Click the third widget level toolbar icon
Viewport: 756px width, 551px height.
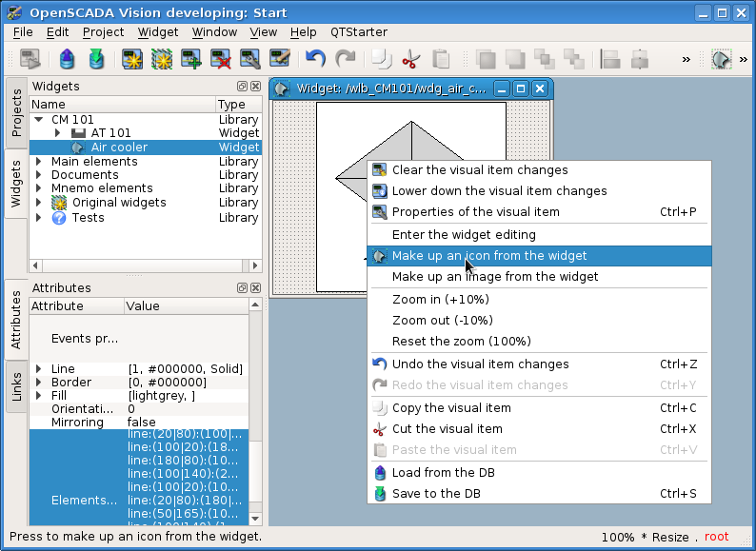coord(545,59)
